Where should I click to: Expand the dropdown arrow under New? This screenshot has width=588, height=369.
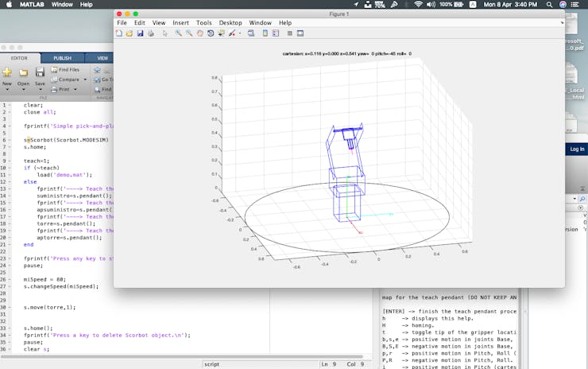tap(7, 90)
